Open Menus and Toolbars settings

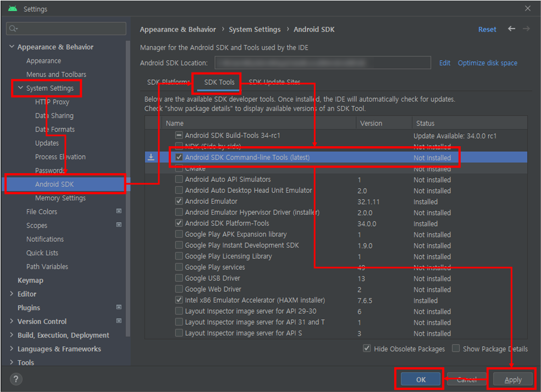(x=56, y=74)
